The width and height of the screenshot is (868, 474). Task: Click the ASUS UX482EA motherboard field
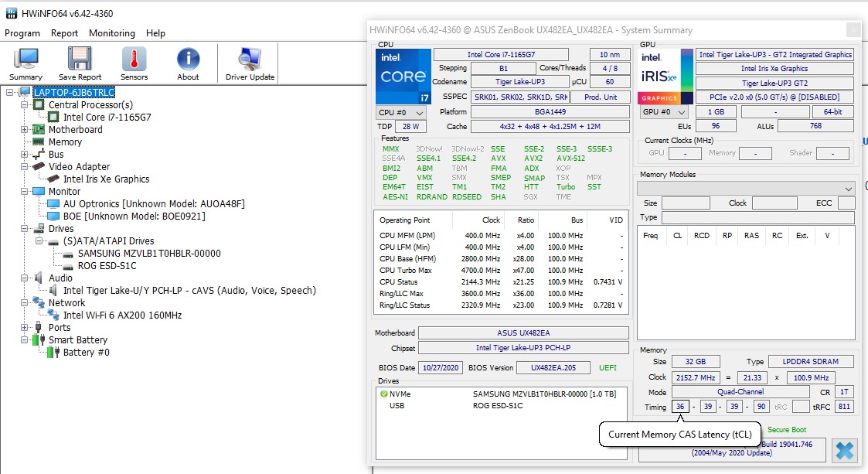pyautogui.click(x=523, y=332)
